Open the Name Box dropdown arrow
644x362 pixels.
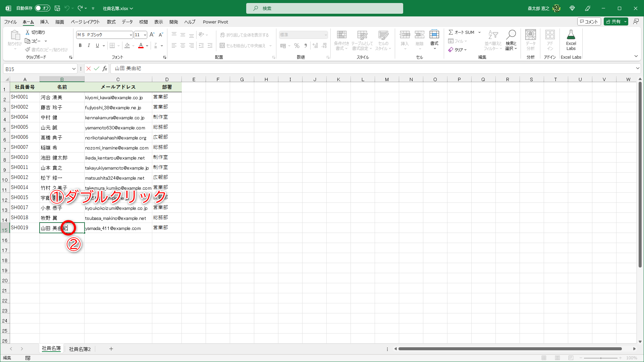(x=74, y=69)
